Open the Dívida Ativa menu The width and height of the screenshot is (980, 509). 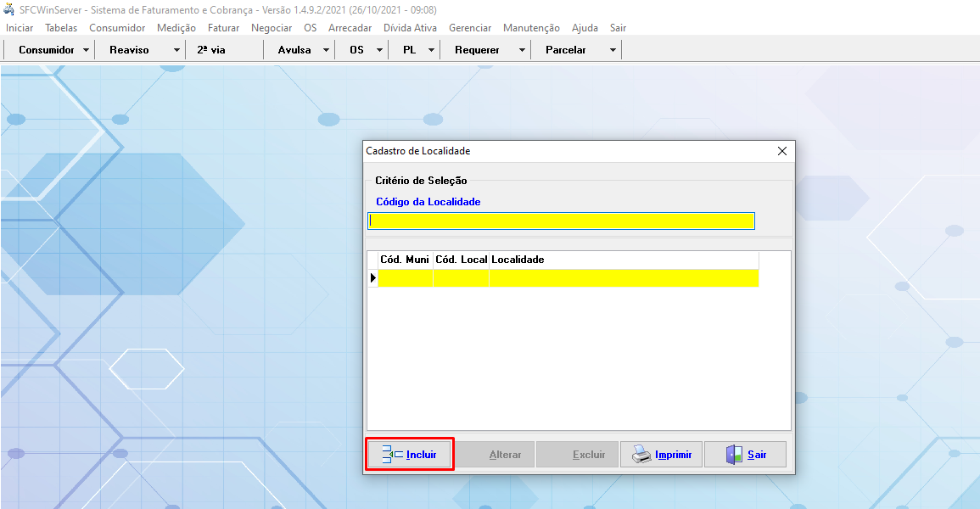tap(410, 28)
